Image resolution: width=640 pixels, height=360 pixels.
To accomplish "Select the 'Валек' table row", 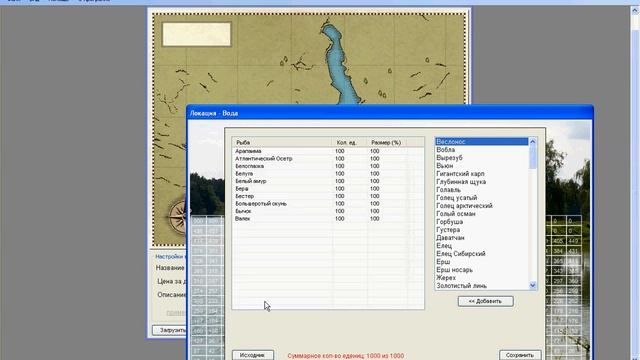I will [328, 218].
